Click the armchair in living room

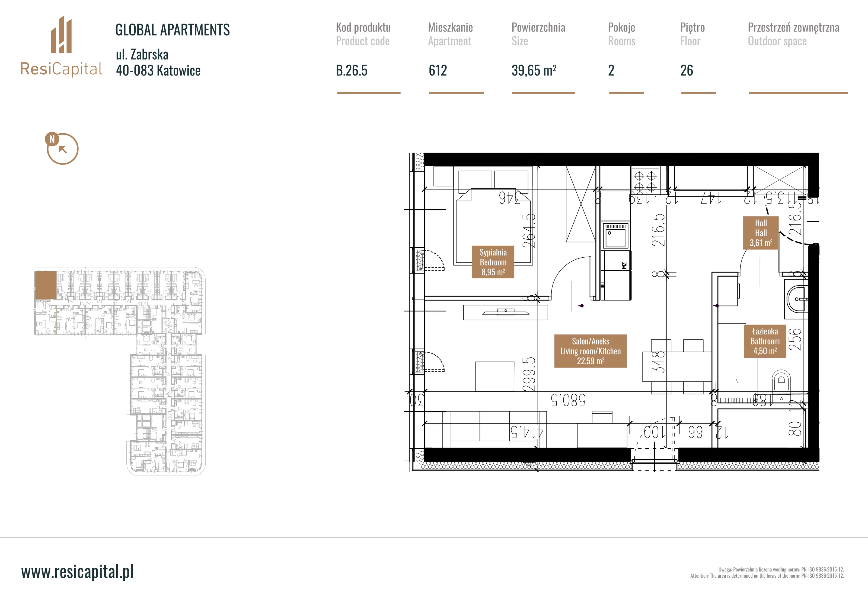point(494,376)
